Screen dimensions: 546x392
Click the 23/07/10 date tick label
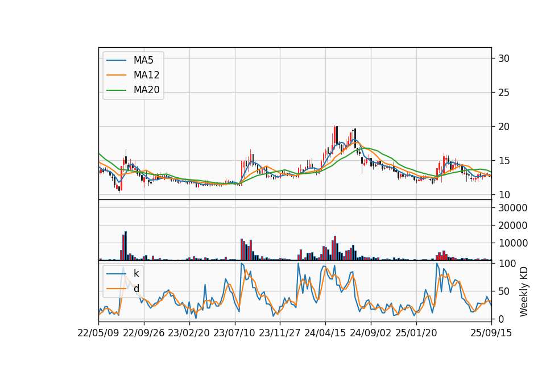(x=234, y=333)
